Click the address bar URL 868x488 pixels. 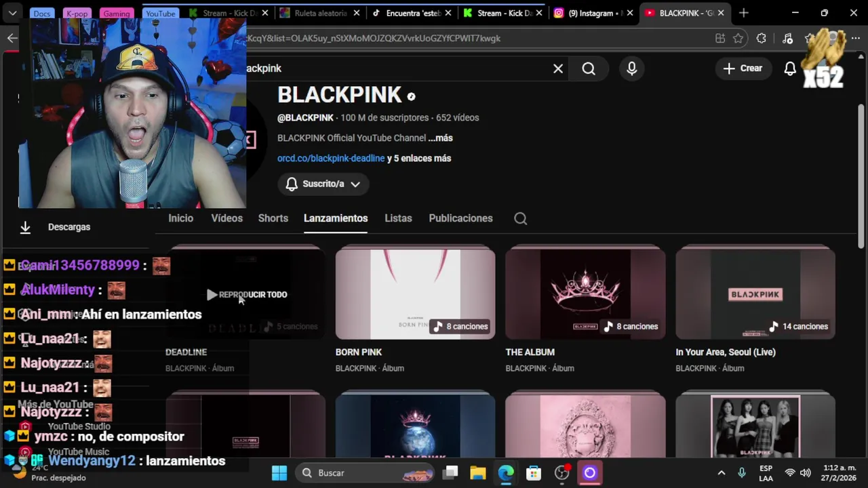(373, 39)
